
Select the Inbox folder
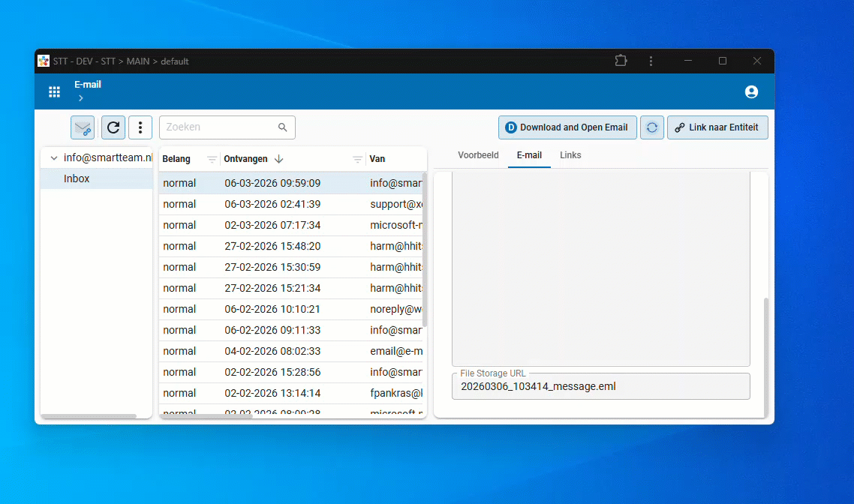(77, 178)
